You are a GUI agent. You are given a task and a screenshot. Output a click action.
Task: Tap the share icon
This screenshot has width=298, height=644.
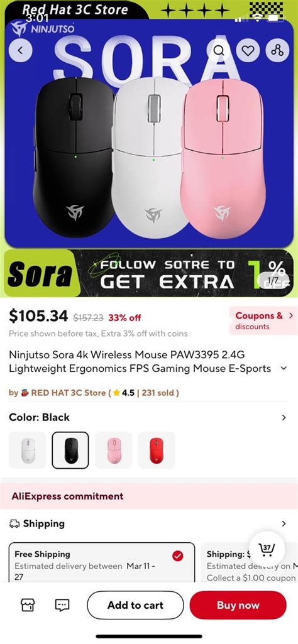(277, 50)
